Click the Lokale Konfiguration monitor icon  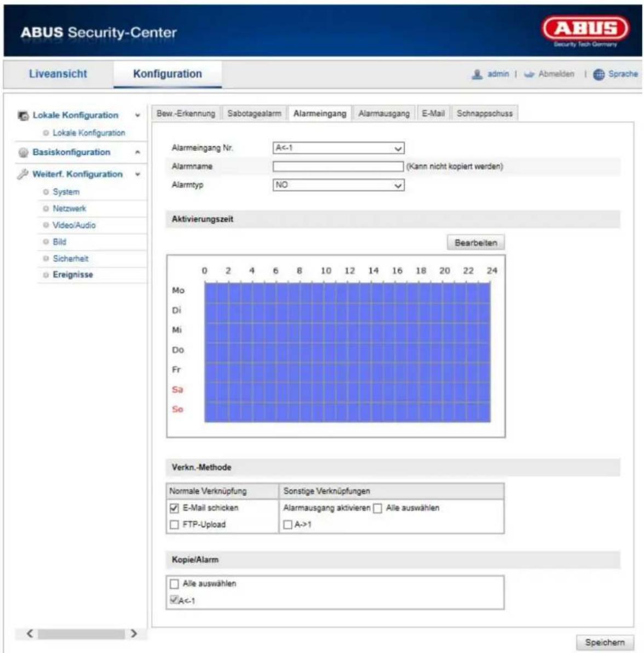[x=24, y=116]
